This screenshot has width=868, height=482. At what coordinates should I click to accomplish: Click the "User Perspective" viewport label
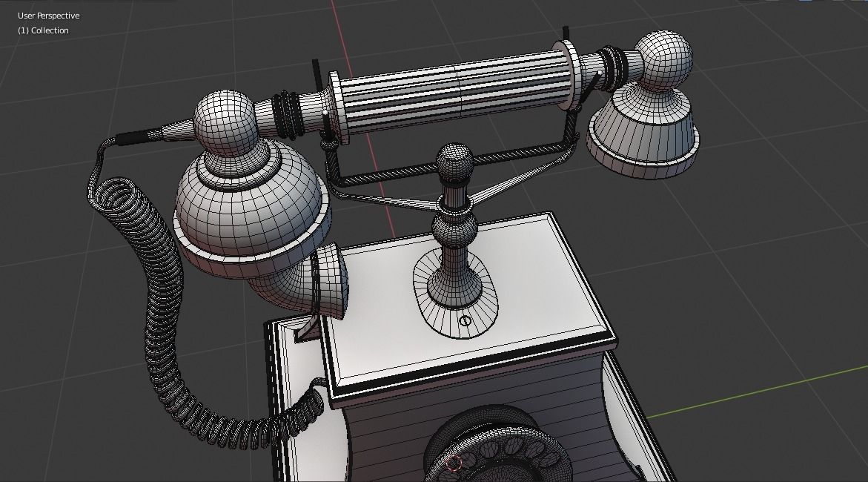coord(49,16)
